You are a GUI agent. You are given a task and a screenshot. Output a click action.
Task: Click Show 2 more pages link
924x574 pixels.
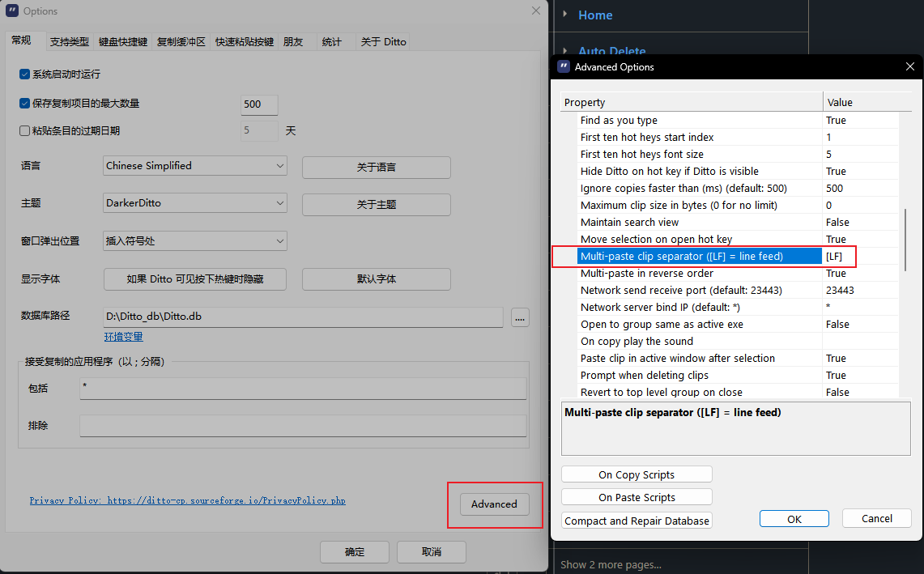[611, 564]
